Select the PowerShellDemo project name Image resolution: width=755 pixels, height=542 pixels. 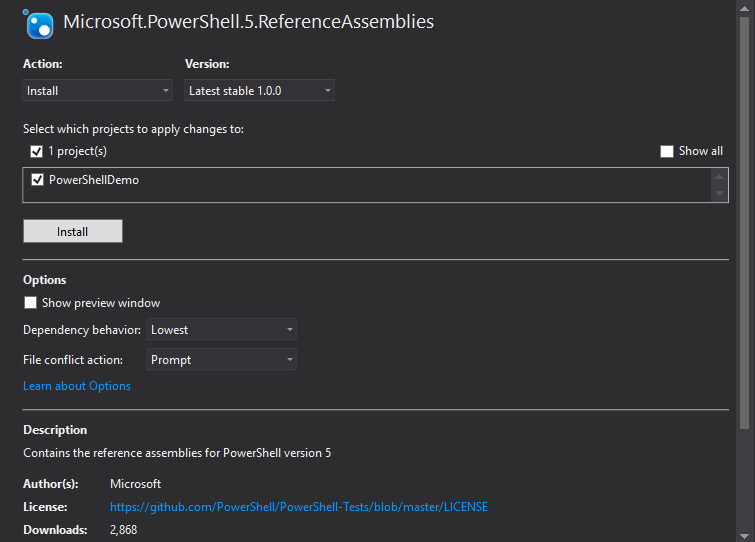(x=94, y=180)
